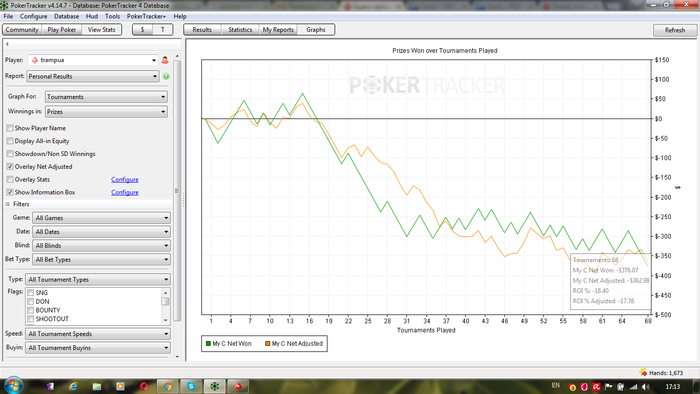Viewport: 700px width, 394px height.
Task: Tick the BOUNTY flag checkbox
Action: (30, 310)
